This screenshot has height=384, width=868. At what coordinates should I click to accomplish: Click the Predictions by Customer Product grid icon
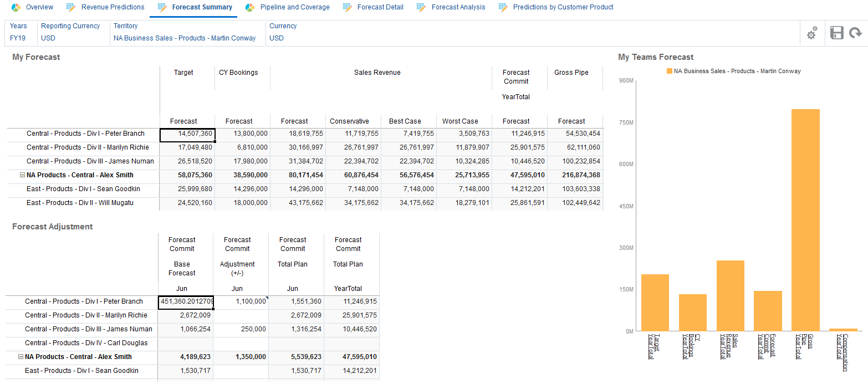[x=503, y=7]
